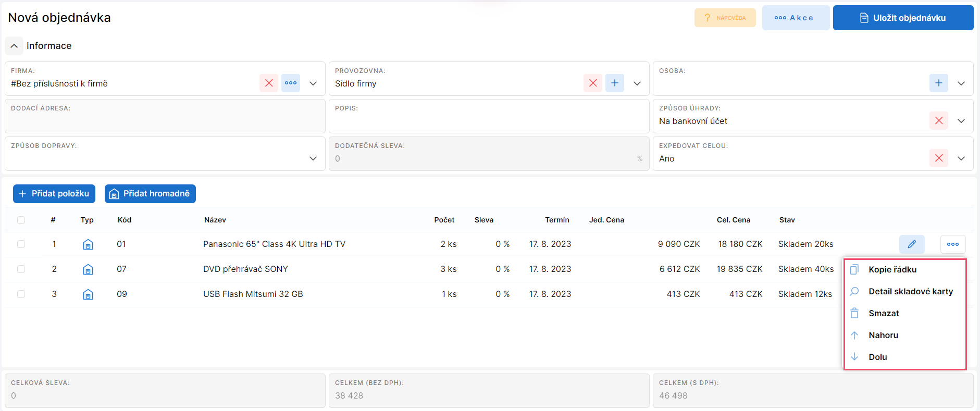
Task: Clear Expedovat celou with red X
Action: click(939, 158)
